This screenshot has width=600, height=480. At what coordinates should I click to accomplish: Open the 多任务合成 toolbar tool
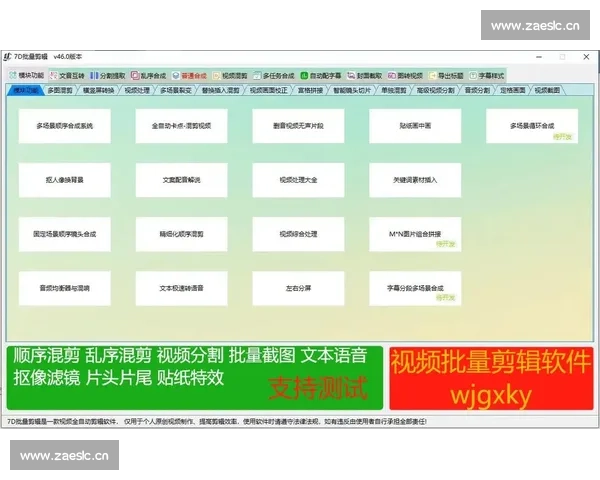tap(274, 75)
